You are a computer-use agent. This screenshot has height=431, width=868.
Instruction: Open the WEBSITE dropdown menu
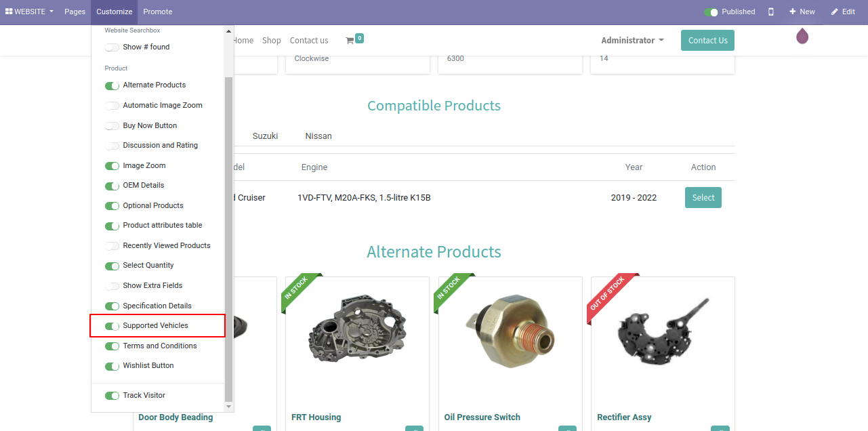[30, 12]
